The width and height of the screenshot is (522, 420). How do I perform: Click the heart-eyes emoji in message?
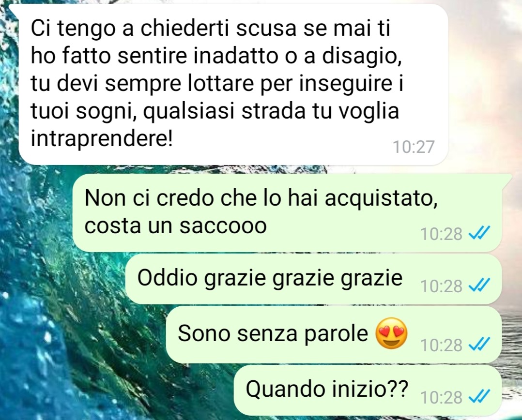[391, 333]
